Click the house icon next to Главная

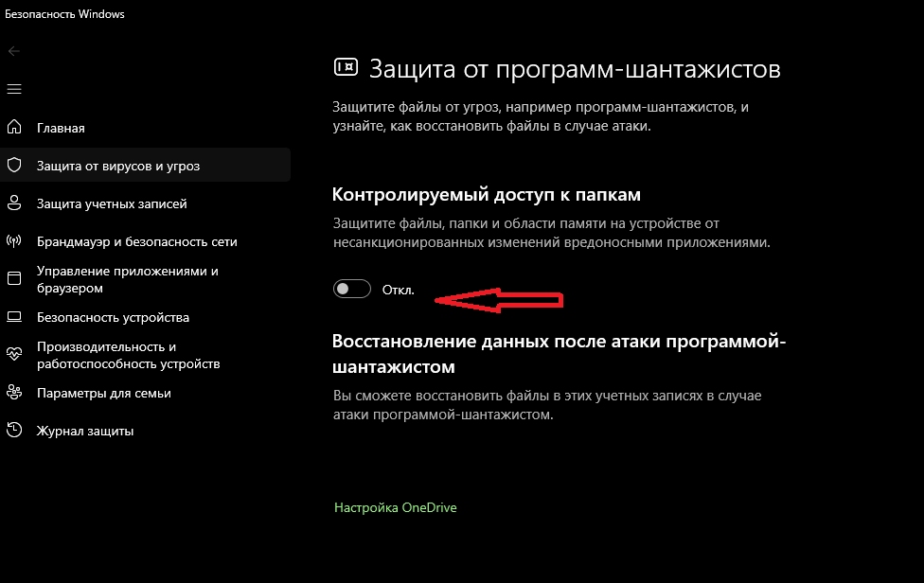click(x=14, y=128)
